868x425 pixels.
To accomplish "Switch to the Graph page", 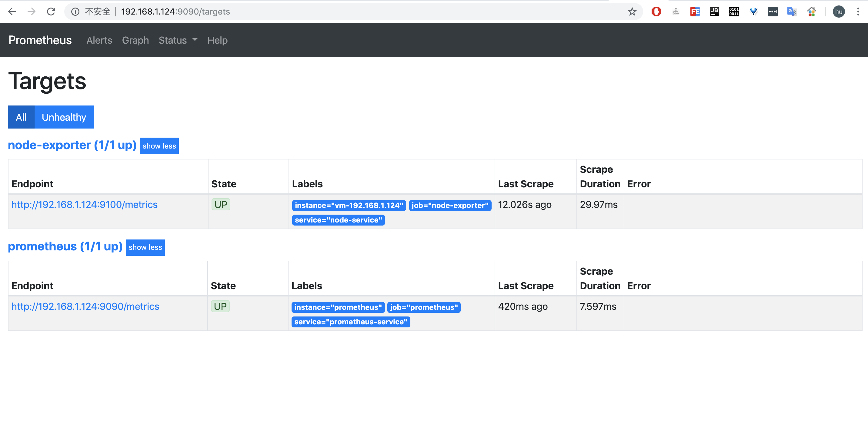I will pos(135,40).
